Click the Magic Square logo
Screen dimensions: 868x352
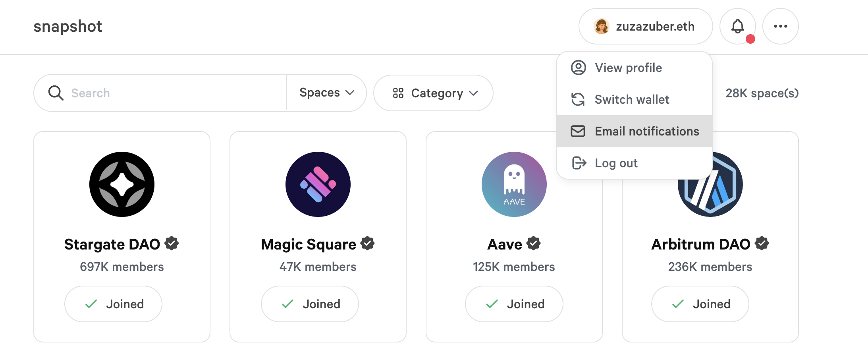(x=318, y=184)
